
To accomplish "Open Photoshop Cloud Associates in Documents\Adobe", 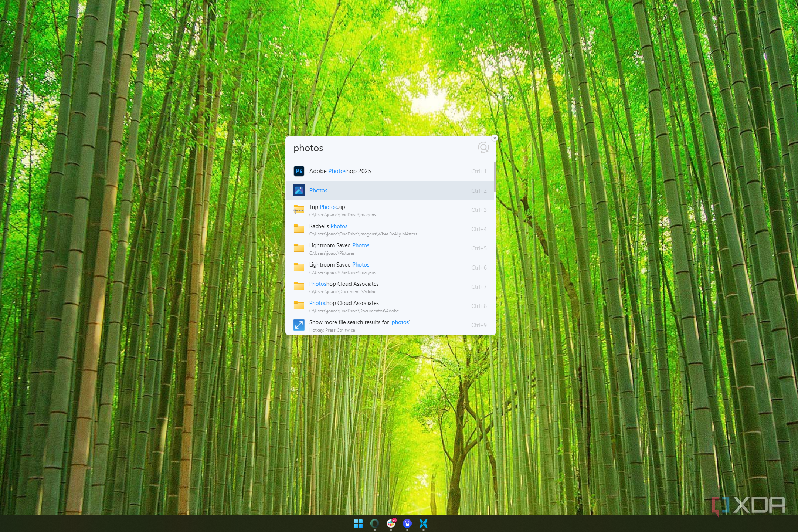I will [390, 287].
